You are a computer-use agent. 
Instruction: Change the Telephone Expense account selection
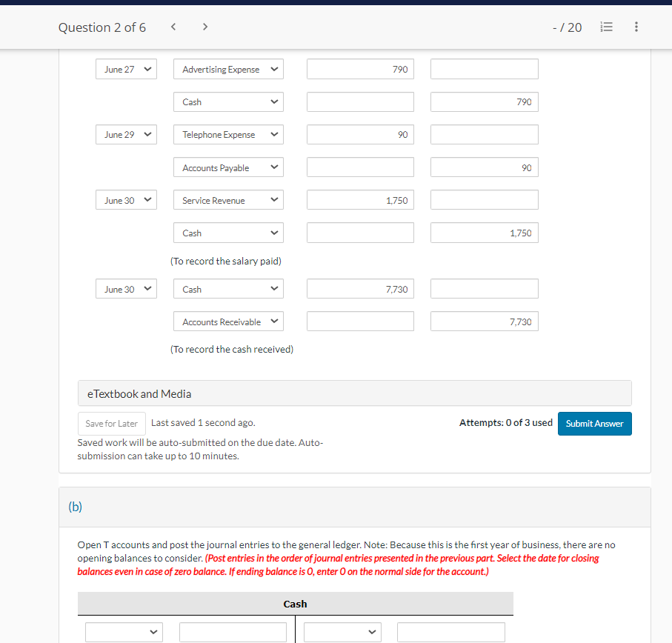228,134
